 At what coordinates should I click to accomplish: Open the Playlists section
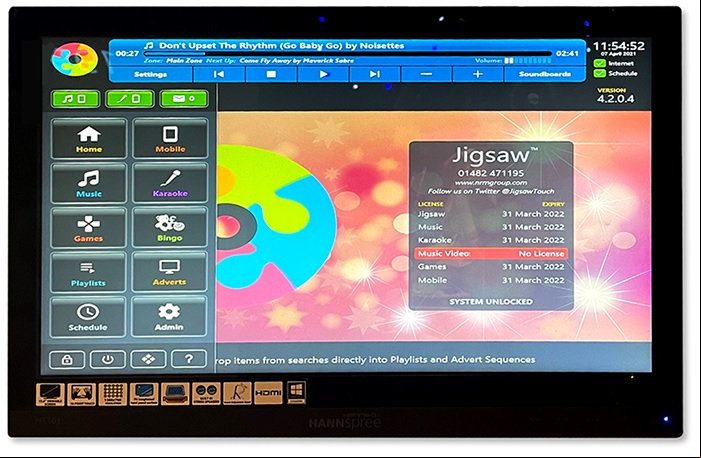(x=88, y=272)
